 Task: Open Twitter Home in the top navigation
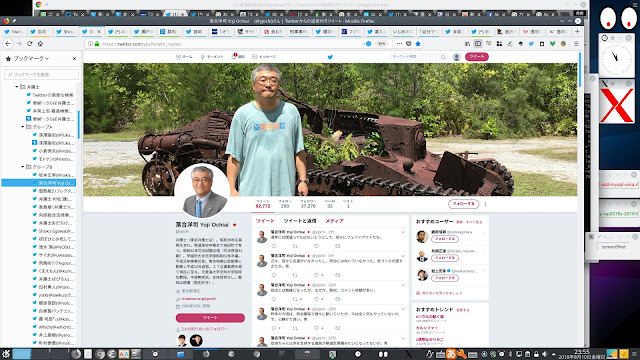click(x=184, y=57)
